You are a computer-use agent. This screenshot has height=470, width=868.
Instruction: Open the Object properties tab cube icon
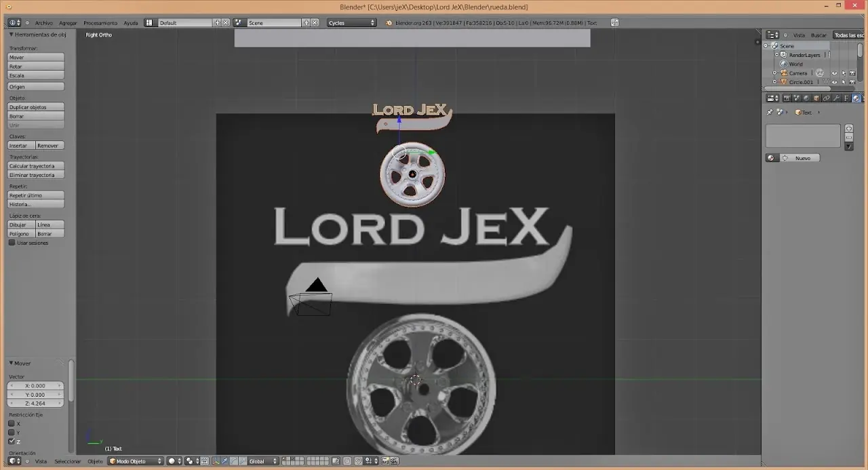(x=816, y=98)
